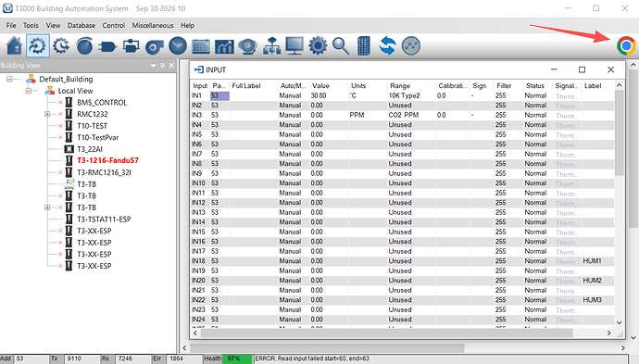Screen dimensions: 639x364
Task: Select BMS_CONTROL device in tree
Action: pyautogui.click(x=102, y=103)
